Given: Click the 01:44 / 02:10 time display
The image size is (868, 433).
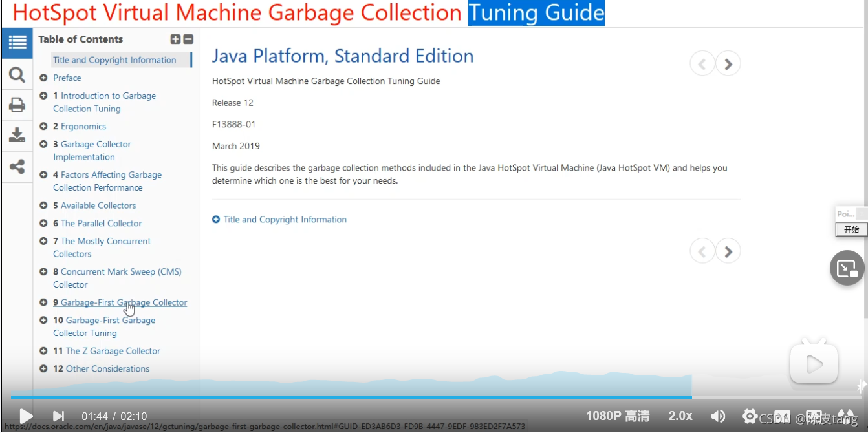Looking at the screenshot, I should click(114, 417).
